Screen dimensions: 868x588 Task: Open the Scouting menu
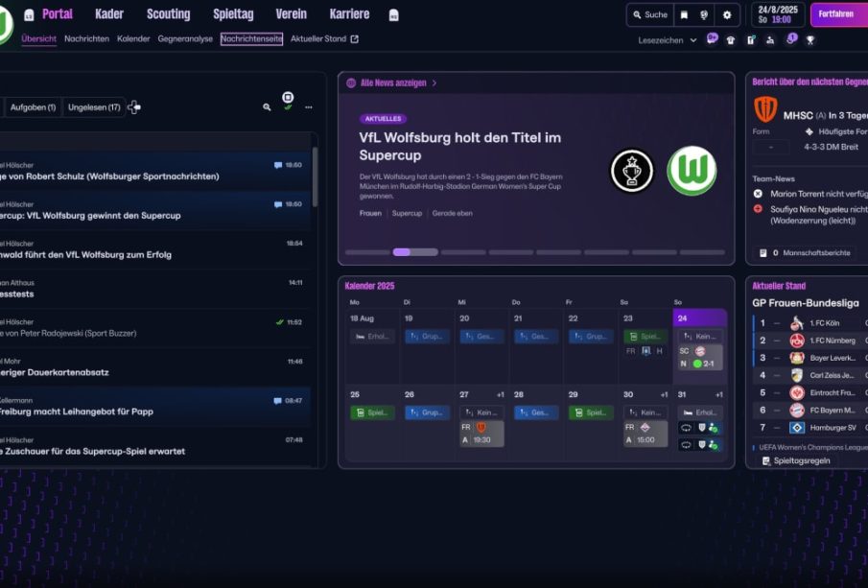(168, 14)
